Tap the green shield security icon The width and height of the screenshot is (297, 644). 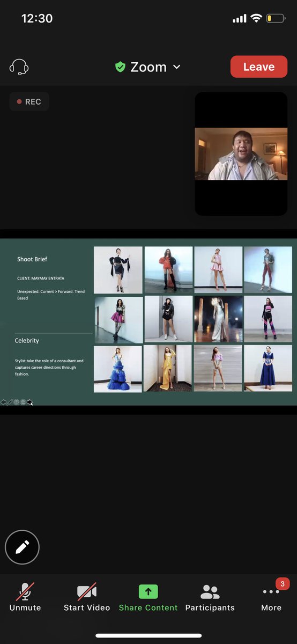pos(120,67)
